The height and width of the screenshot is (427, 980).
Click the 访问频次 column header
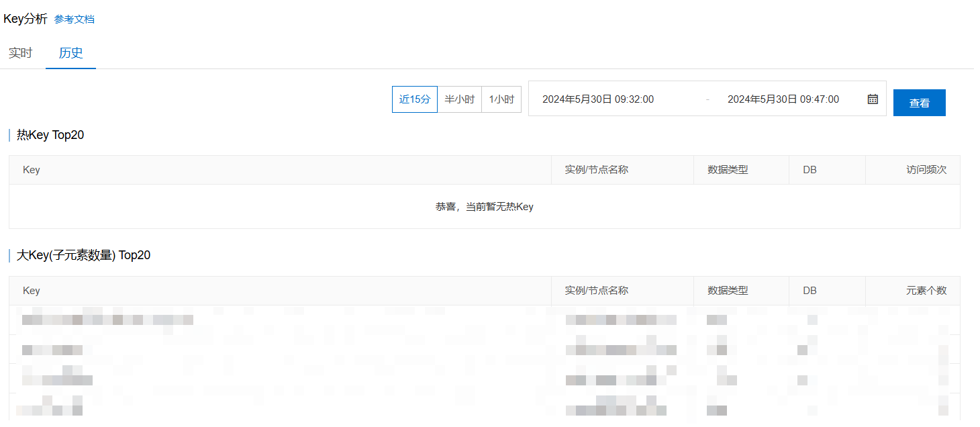tap(926, 170)
